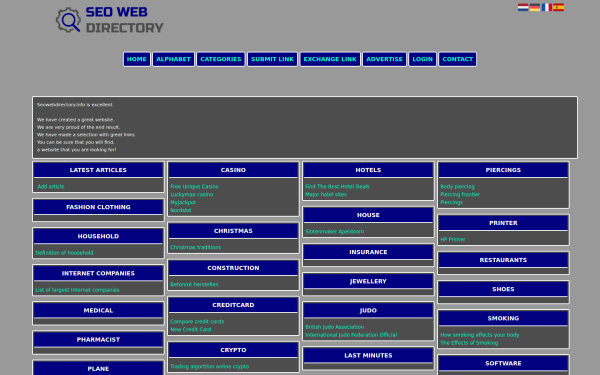Open the Major hotel sites link
This screenshot has height=375, width=600.
pyautogui.click(x=326, y=194)
